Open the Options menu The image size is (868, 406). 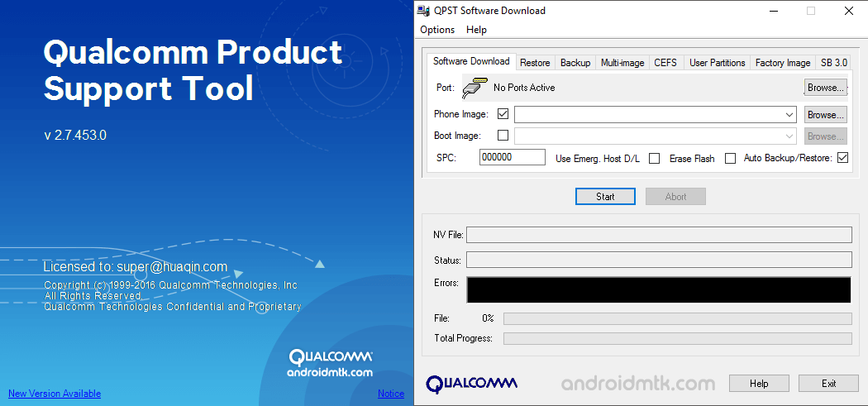437,30
